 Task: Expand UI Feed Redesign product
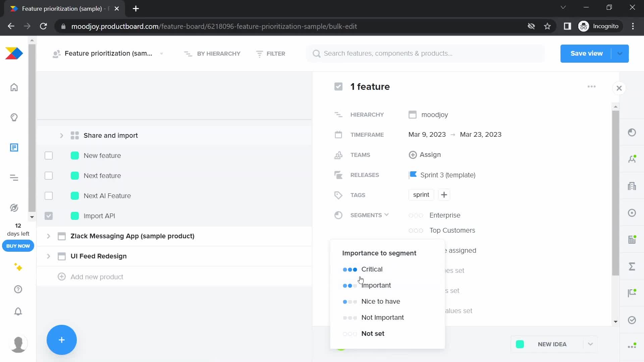click(48, 256)
